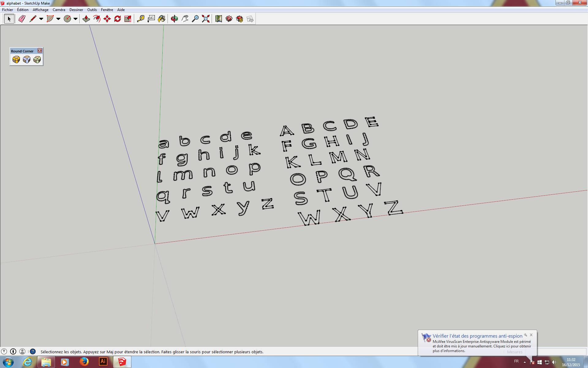The width and height of the screenshot is (588, 368).
Task: Open the 3D Warehouse icon
Action: [x=229, y=19]
